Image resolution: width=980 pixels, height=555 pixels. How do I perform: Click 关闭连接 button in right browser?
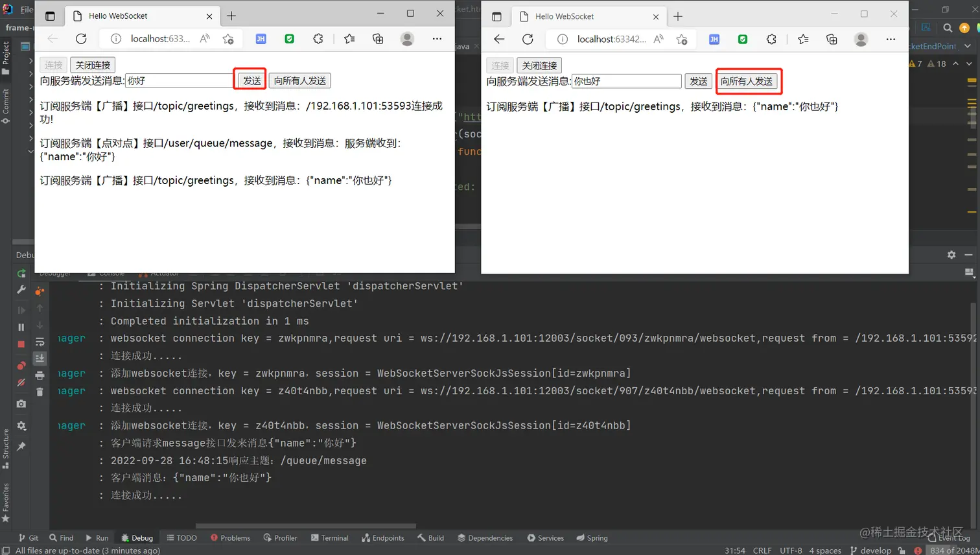point(539,65)
